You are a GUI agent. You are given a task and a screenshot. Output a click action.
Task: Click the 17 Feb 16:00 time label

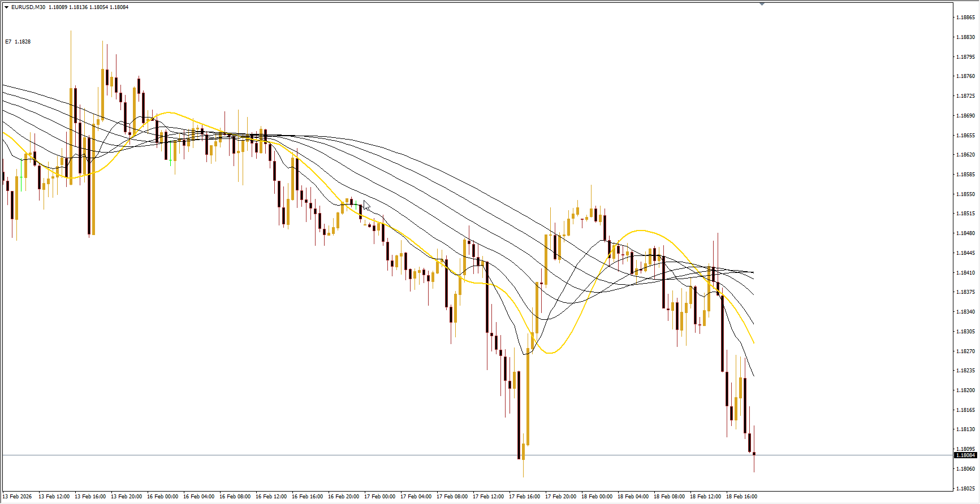point(524,497)
